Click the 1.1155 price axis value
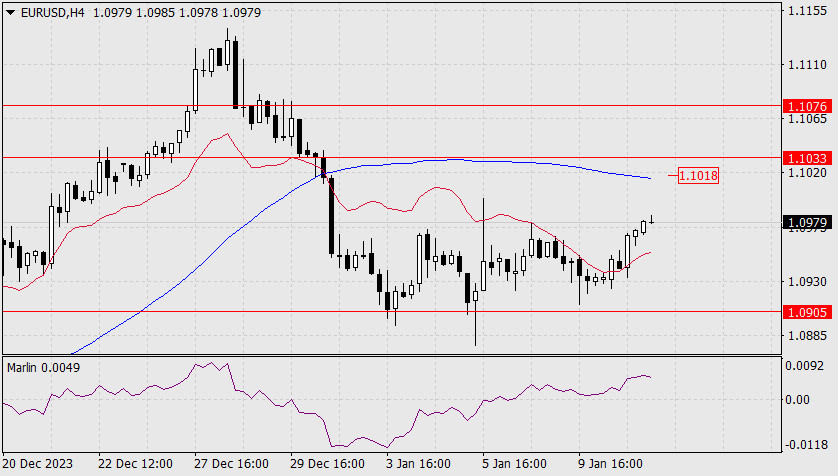This screenshot has height=476, width=838. point(808,11)
